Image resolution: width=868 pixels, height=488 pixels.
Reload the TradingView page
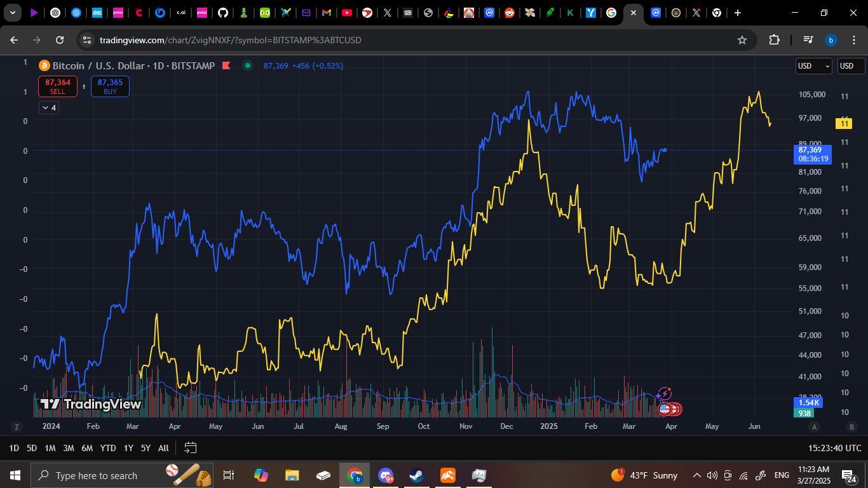click(60, 40)
